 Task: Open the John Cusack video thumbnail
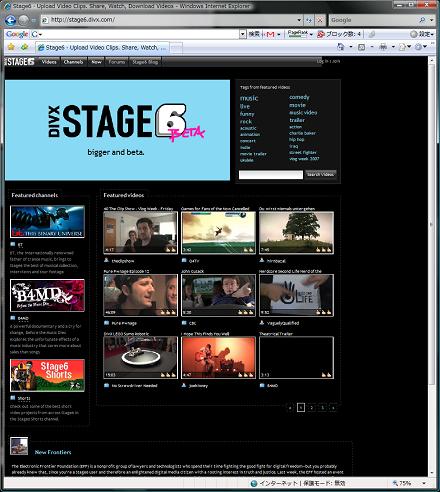tap(218, 295)
